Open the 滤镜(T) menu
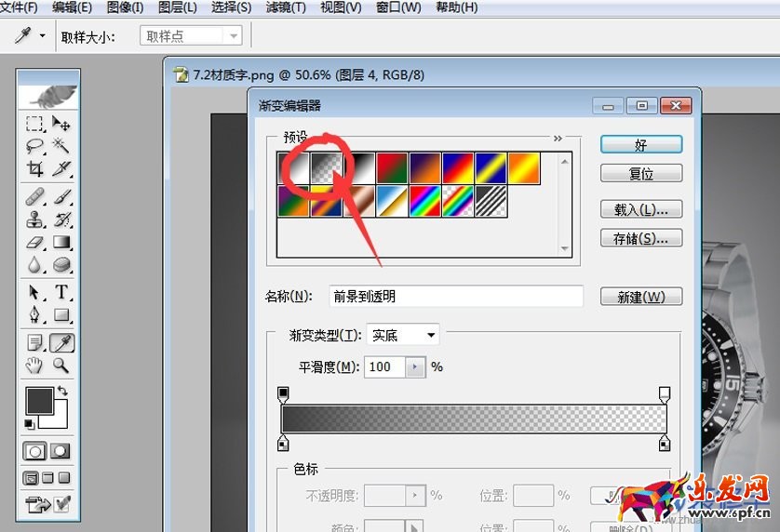This screenshot has height=532, width=780. pos(286,7)
